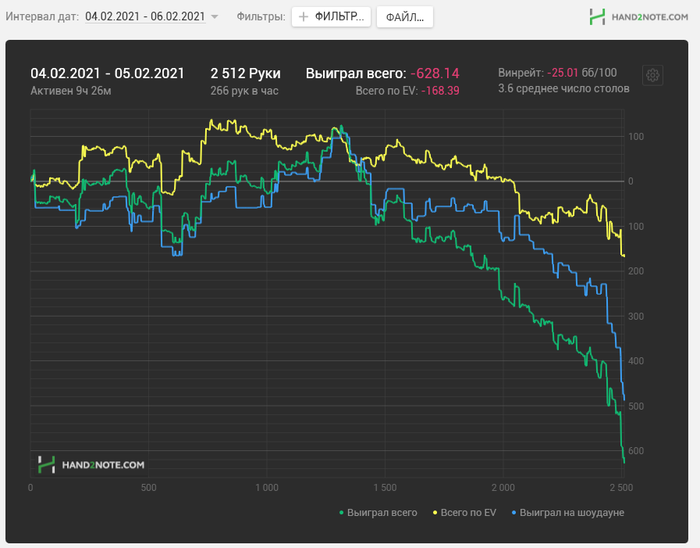
Task: Click the green legend dot for Выиграл всего
Action: click(x=342, y=513)
